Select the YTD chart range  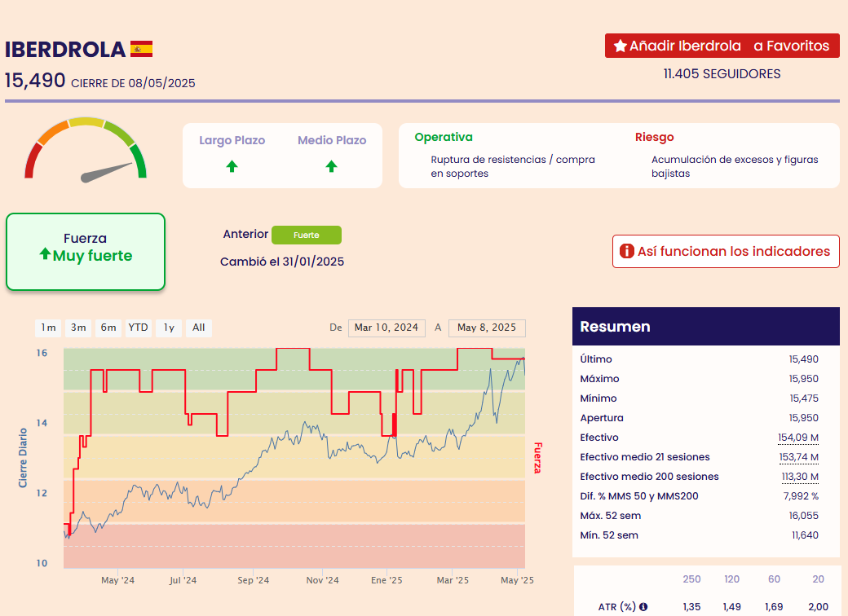139,328
